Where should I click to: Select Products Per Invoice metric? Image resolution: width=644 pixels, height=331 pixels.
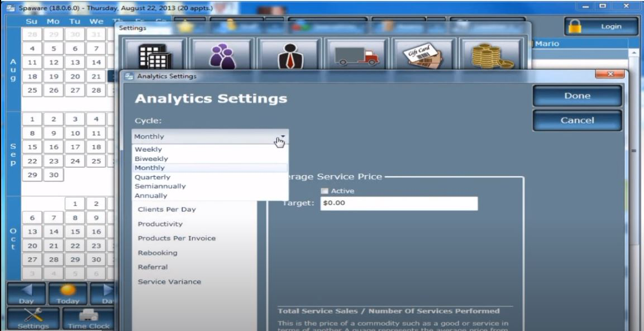pyautogui.click(x=176, y=239)
